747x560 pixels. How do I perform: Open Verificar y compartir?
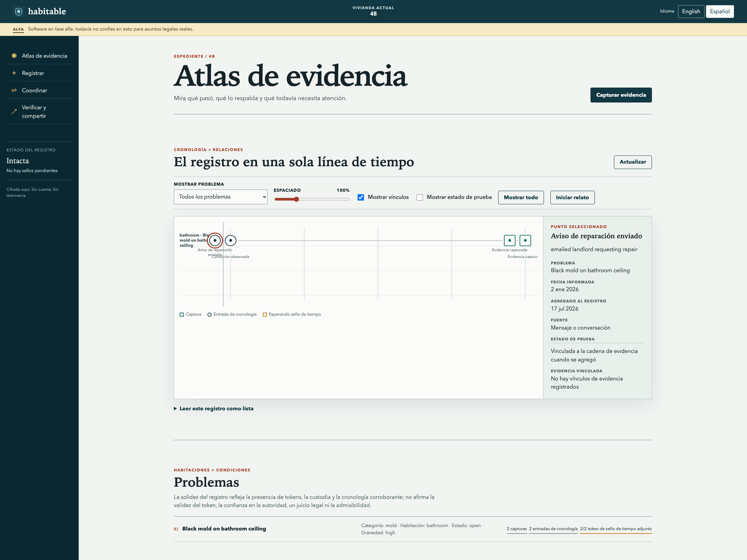click(x=39, y=112)
